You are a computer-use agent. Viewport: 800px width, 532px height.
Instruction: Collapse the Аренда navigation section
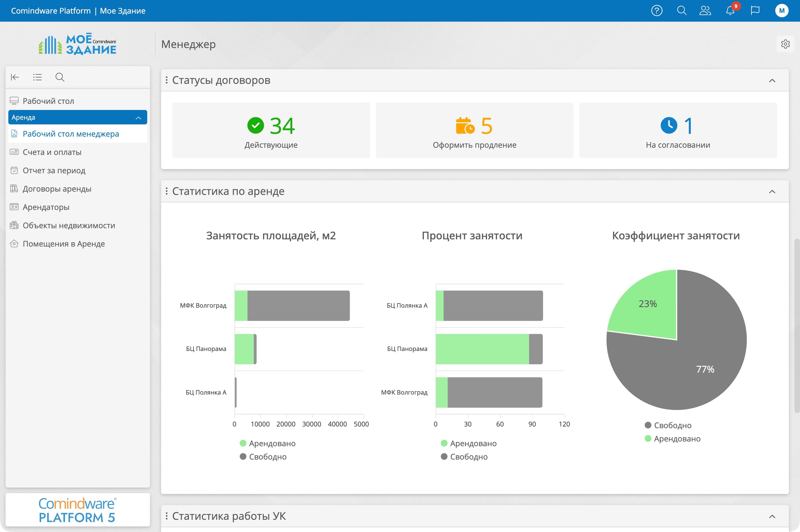tap(138, 118)
